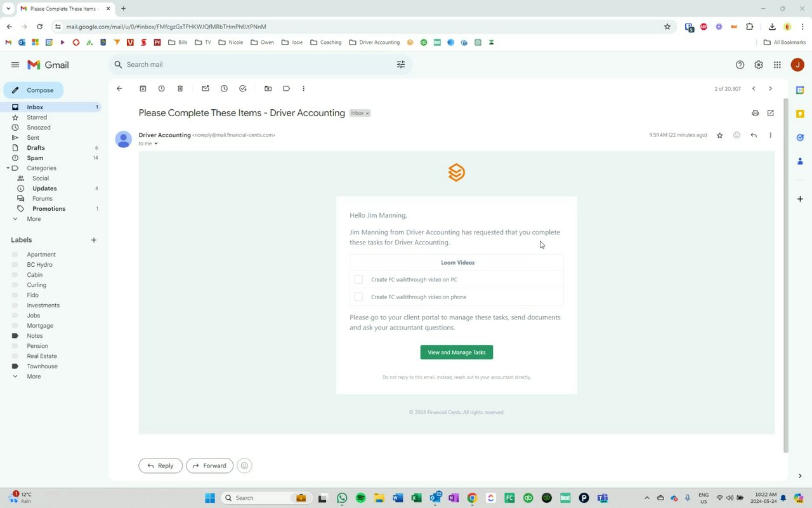The height and width of the screenshot is (508, 812).
Task: Open message's three-dot More menu
Action: point(770,135)
